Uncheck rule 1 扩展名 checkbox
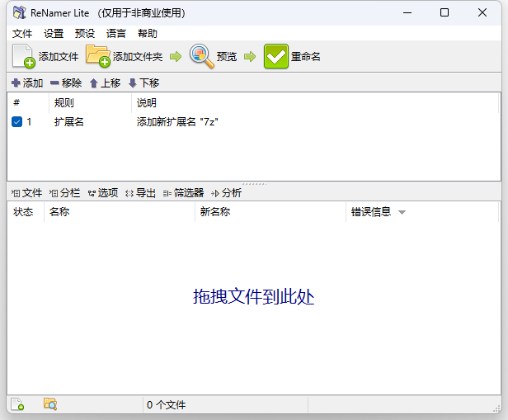The height and width of the screenshot is (420, 508). (16, 122)
